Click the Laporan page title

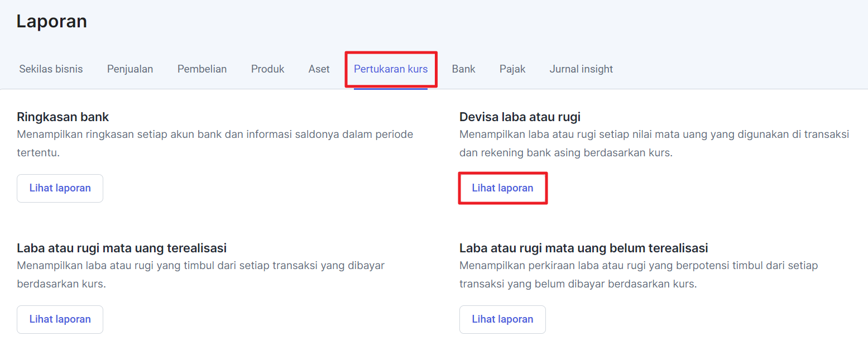[51, 21]
